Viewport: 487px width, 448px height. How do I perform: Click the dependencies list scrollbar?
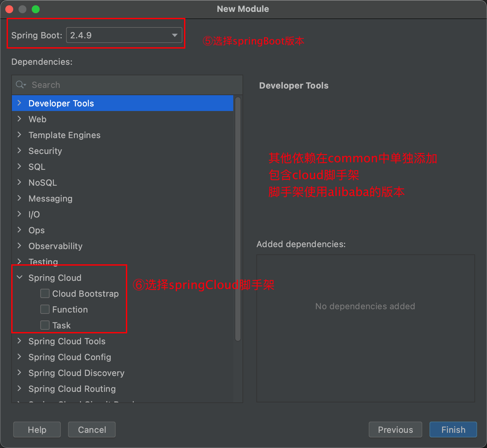point(238,218)
